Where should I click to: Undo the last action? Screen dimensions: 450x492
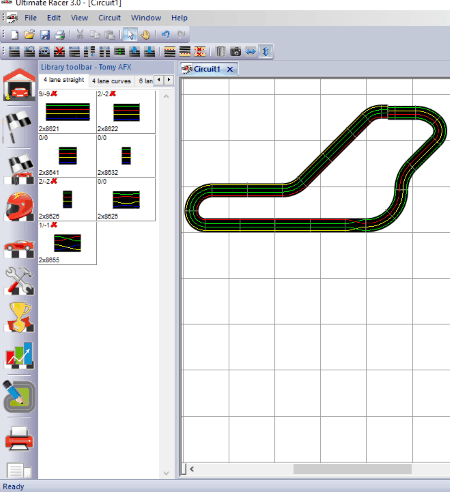coord(166,34)
